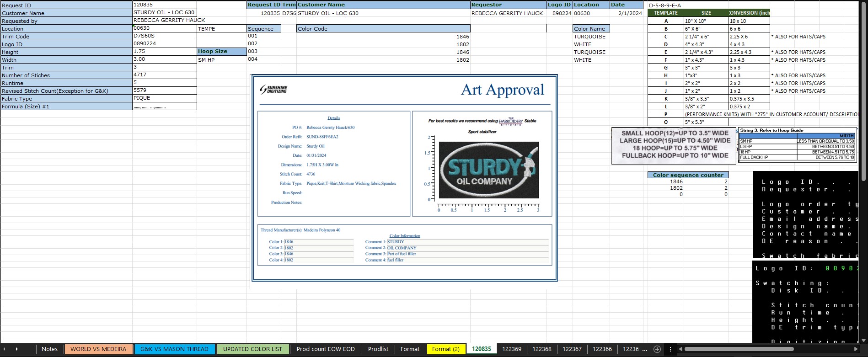The width and height of the screenshot is (868, 357).
Task: Click the TEMPE cell
Action: pyautogui.click(x=222, y=29)
